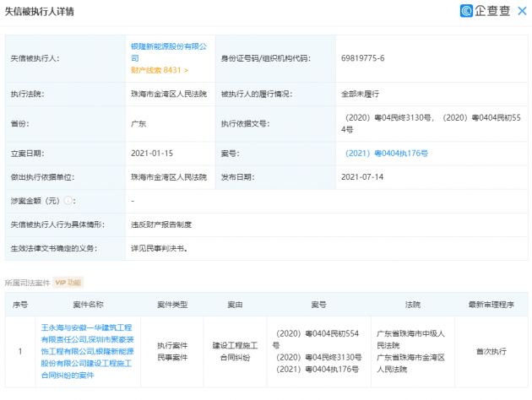Select 首次执行 cell in cases table
Image resolution: width=532 pixels, height=400 pixels.
click(x=491, y=351)
